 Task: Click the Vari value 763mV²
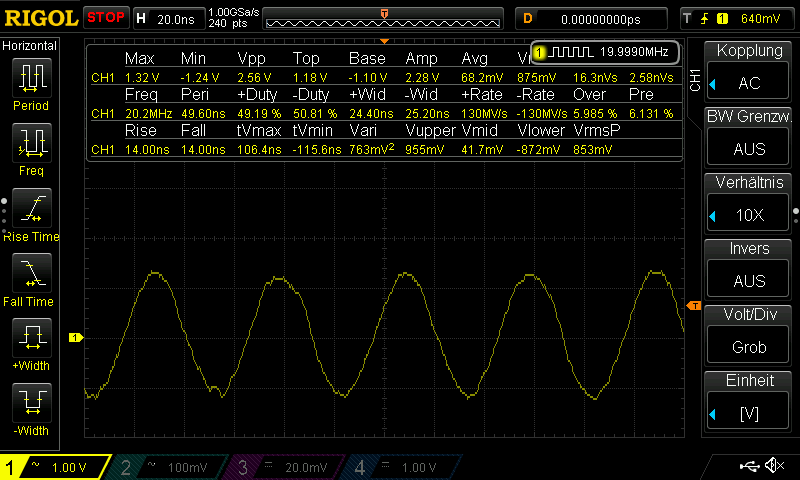pos(371,149)
